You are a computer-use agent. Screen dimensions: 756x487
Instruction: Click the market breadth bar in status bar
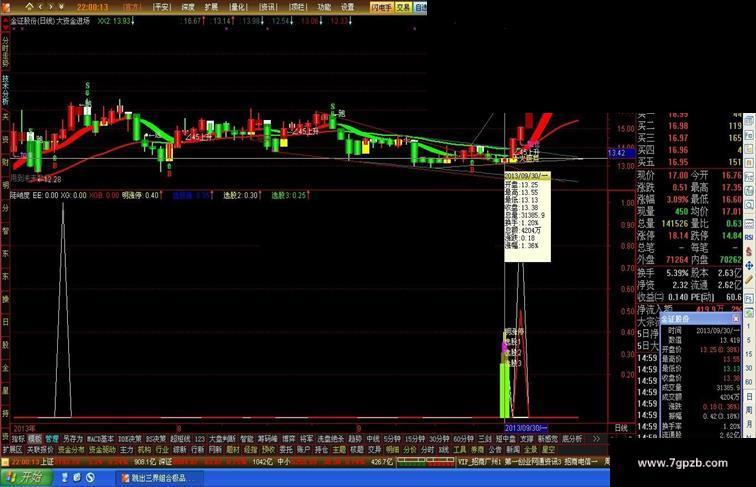click(425, 461)
